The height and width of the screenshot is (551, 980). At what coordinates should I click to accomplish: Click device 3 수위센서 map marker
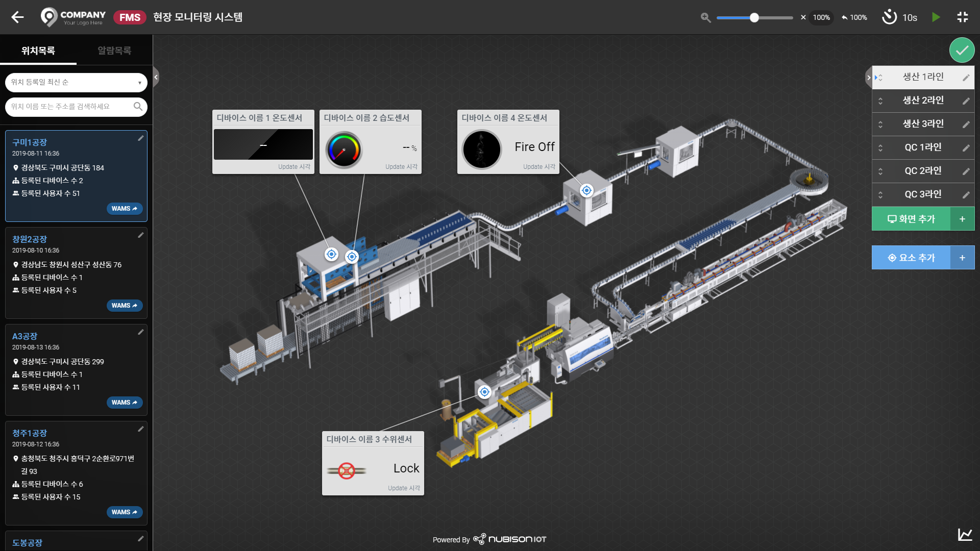pos(484,392)
